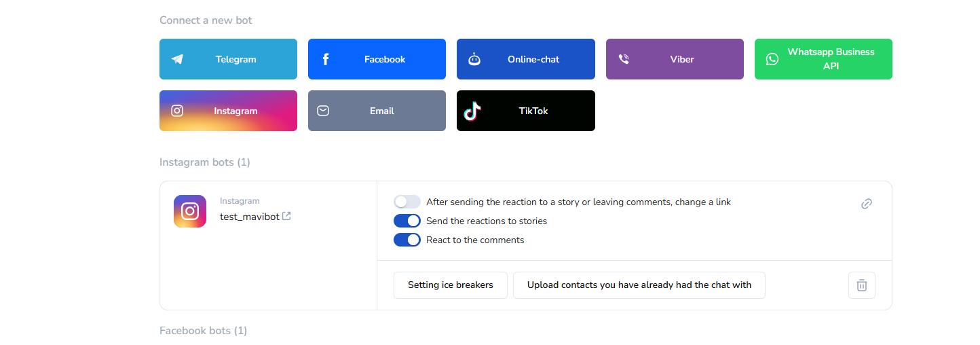Connect a new Telegram bot
Image resolution: width=980 pixels, height=345 pixels.
coord(228,59)
